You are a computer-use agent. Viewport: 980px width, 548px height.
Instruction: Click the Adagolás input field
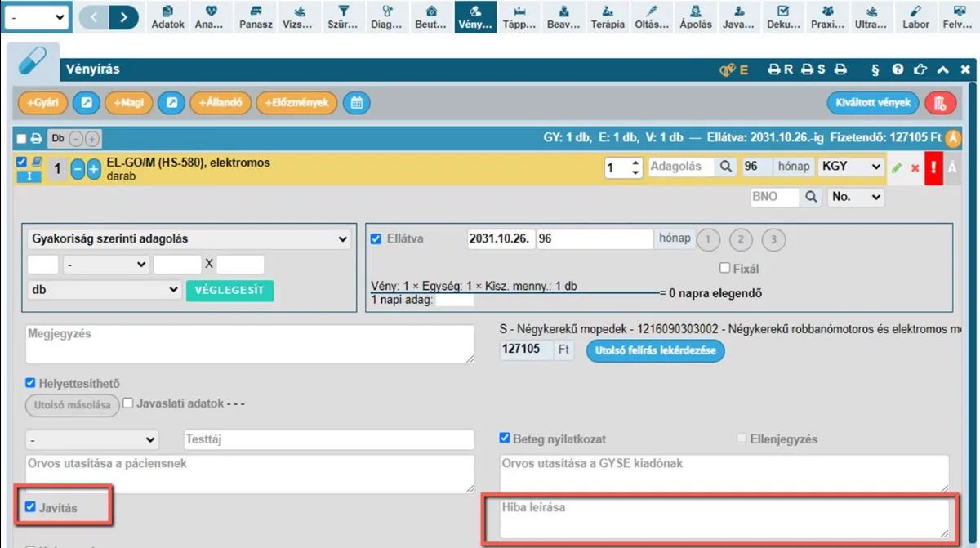point(681,167)
